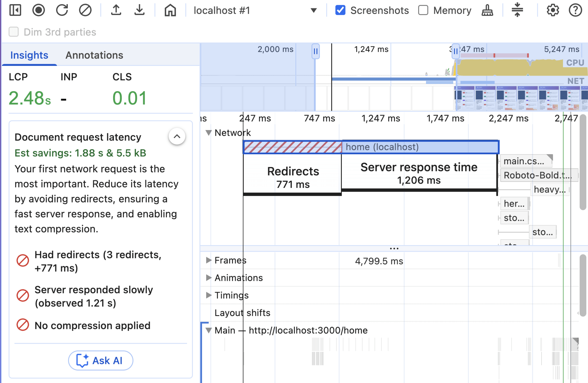The width and height of the screenshot is (588, 383).
Task: Collapse Document request latency insight
Action: (177, 136)
